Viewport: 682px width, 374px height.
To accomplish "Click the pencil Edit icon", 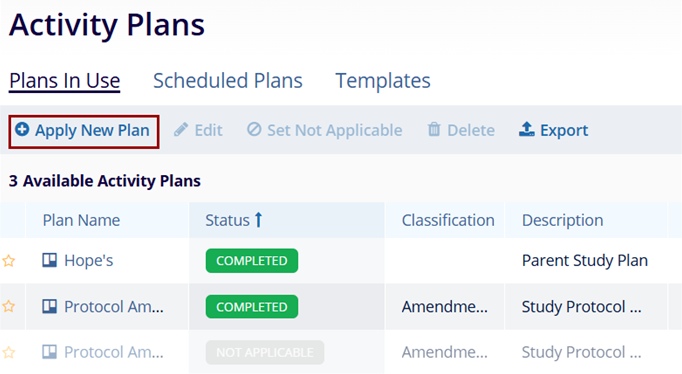I will click(181, 130).
